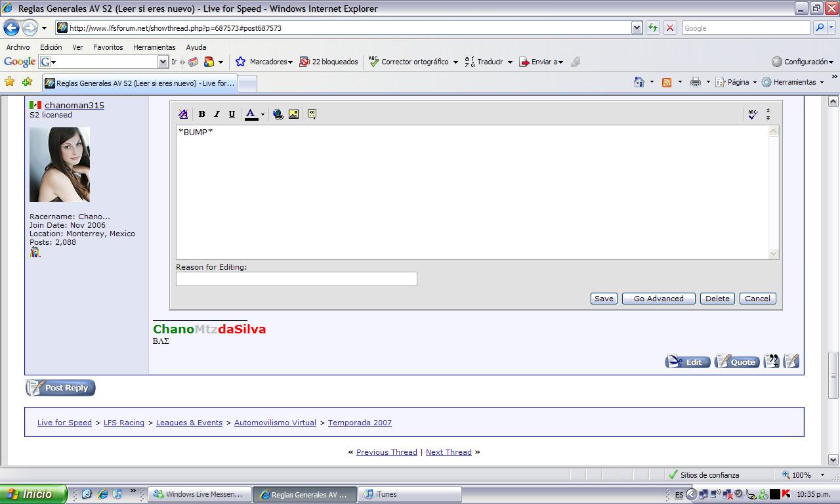Click the 22 bloqueados popup blocker button
Image resolution: width=840 pixels, height=504 pixels.
point(329,62)
